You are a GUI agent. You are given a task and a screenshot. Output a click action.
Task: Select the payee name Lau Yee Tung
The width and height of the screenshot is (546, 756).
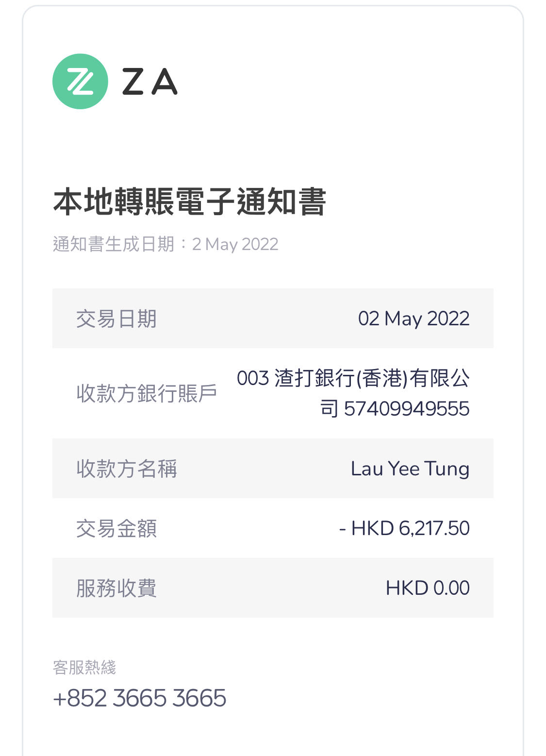click(x=410, y=469)
